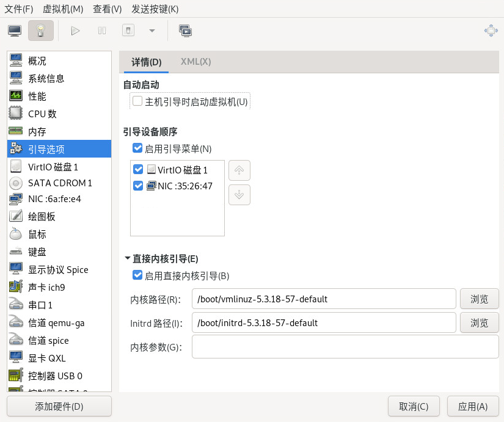Collapse the direct kernel boot section

pos(127,258)
